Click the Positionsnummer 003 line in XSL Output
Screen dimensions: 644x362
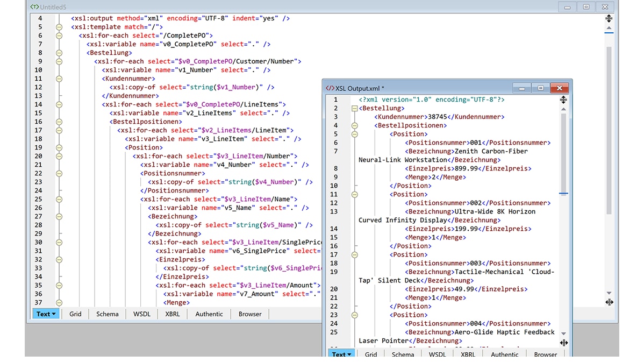point(478,264)
